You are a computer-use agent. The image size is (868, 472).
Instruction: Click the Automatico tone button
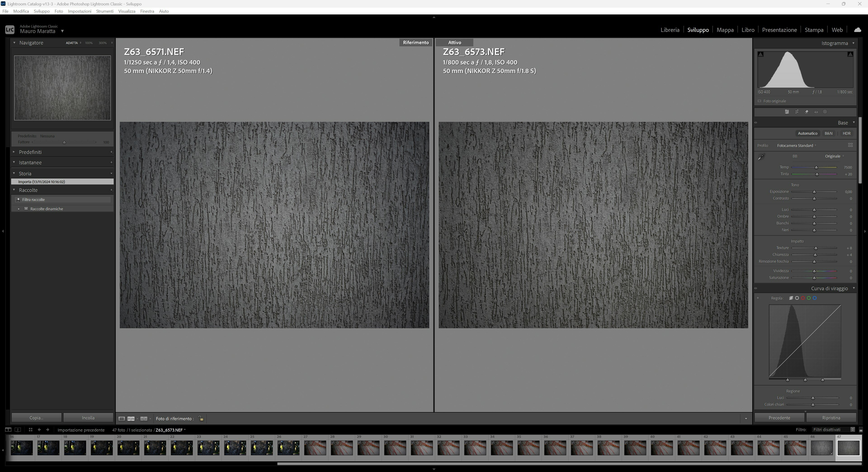[807, 133]
